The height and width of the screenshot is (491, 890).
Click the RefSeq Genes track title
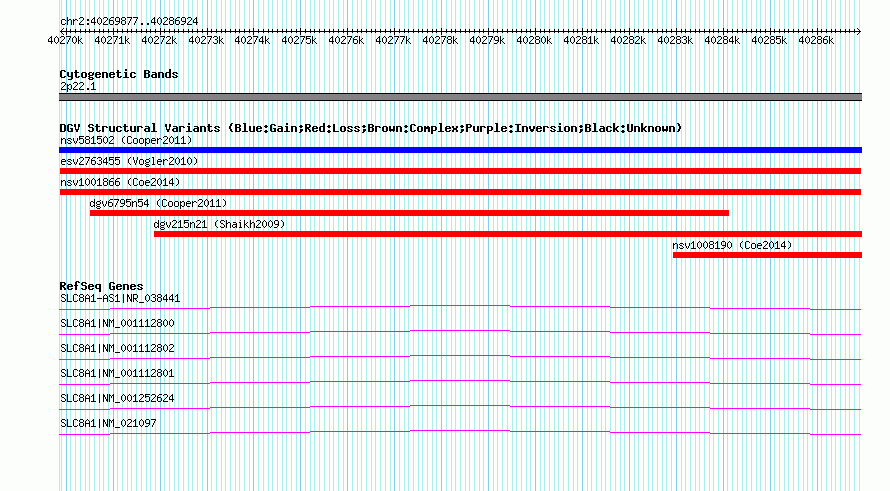(x=101, y=286)
